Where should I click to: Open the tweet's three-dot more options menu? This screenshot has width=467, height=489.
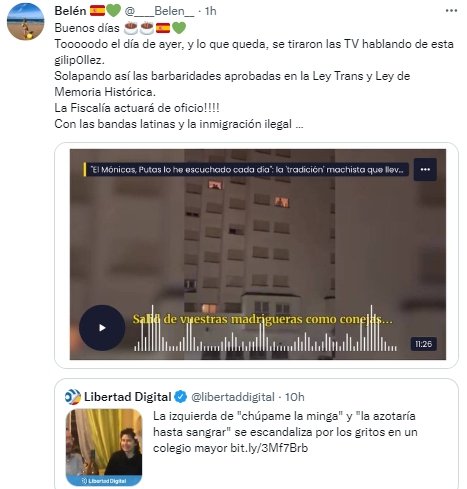[x=451, y=11]
